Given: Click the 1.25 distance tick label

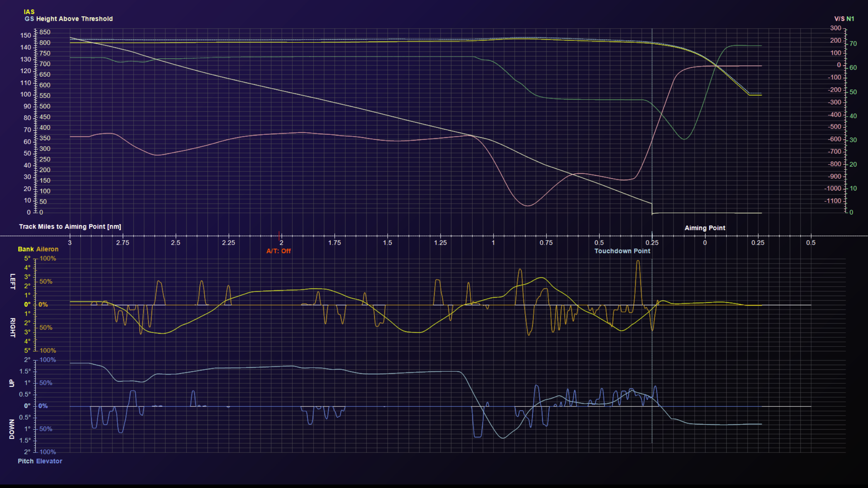Looking at the screenshot, I should (x=440, y=243).
